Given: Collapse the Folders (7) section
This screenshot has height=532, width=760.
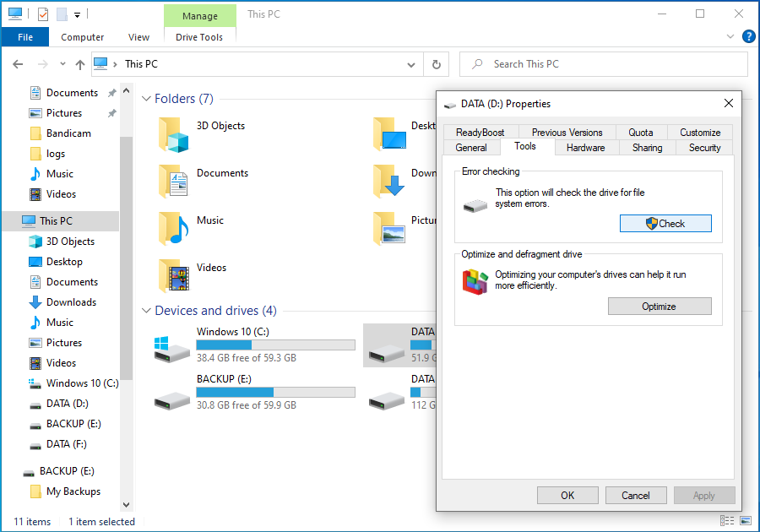Looking at the screenshot, I should click(x=146, y=99).
